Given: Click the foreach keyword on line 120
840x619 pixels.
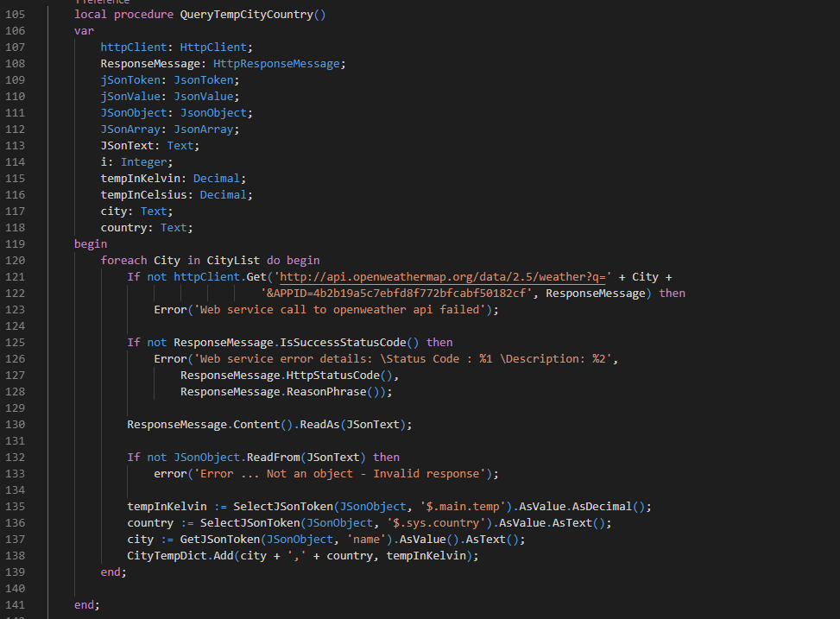Looking at the screenshot, I should click(123, 261).
